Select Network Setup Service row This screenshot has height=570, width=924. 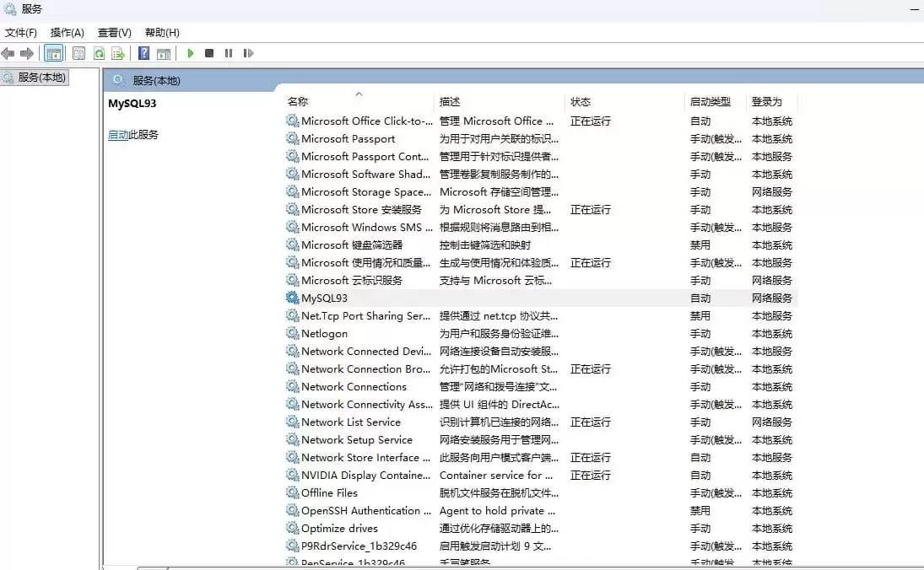tap(540, 440)
